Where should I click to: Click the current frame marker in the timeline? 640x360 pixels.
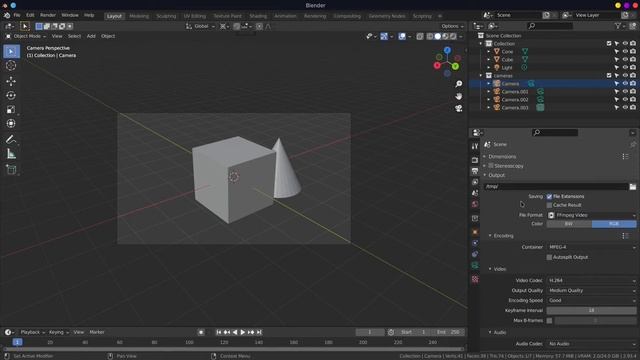17,342
